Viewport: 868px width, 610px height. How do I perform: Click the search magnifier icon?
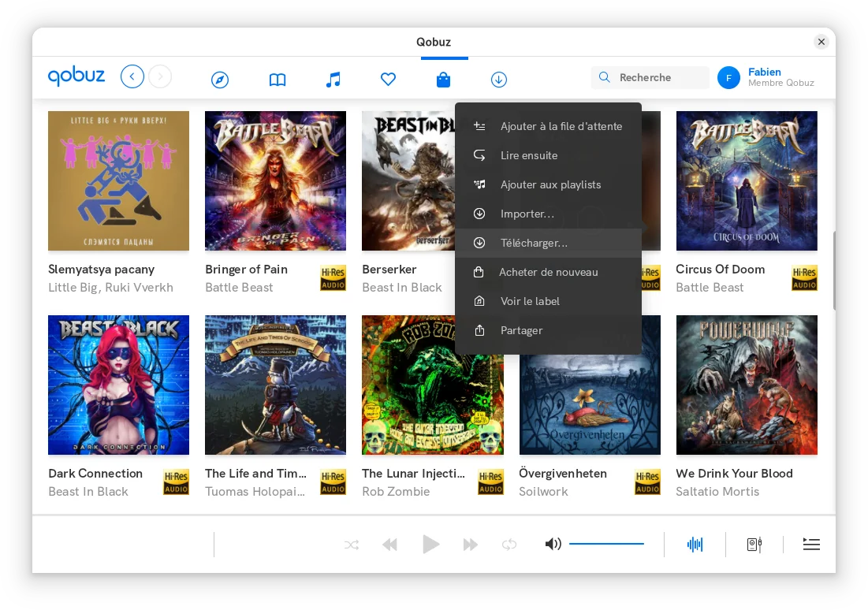point(605,77)
